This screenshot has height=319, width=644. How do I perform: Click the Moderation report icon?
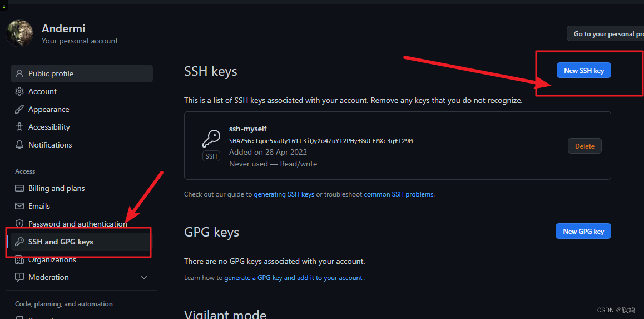pos(19,277)
